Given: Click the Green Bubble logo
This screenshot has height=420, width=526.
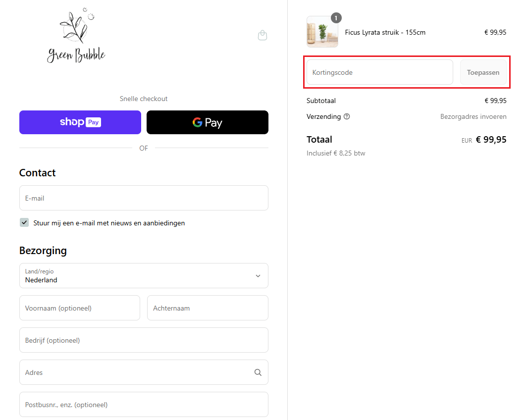Looking at the screenshot, I should (76, 36).
